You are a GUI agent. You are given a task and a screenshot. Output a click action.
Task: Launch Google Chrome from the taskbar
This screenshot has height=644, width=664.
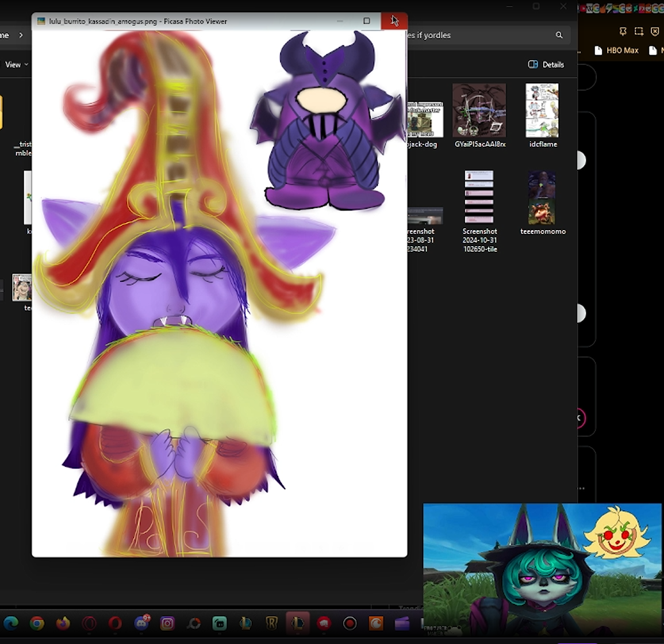[x=37, y=623]
